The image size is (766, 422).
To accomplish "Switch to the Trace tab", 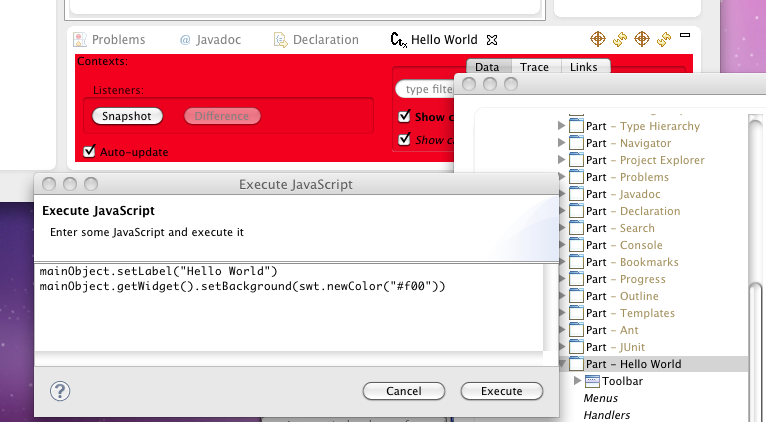I will pyautogui.click(x=533, y=67).
